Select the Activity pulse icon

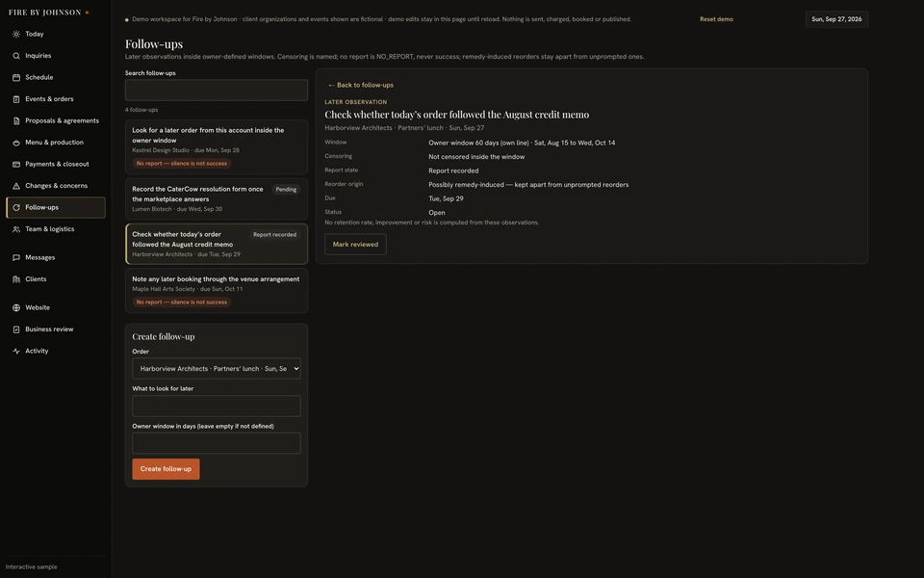pyautogui.click(x=16, y=351)
